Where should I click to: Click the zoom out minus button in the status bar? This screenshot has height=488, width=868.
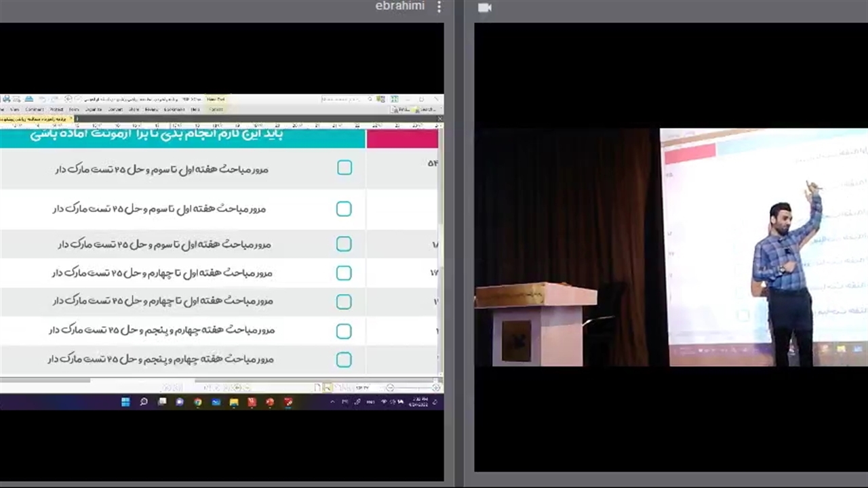tap(390, 388)
